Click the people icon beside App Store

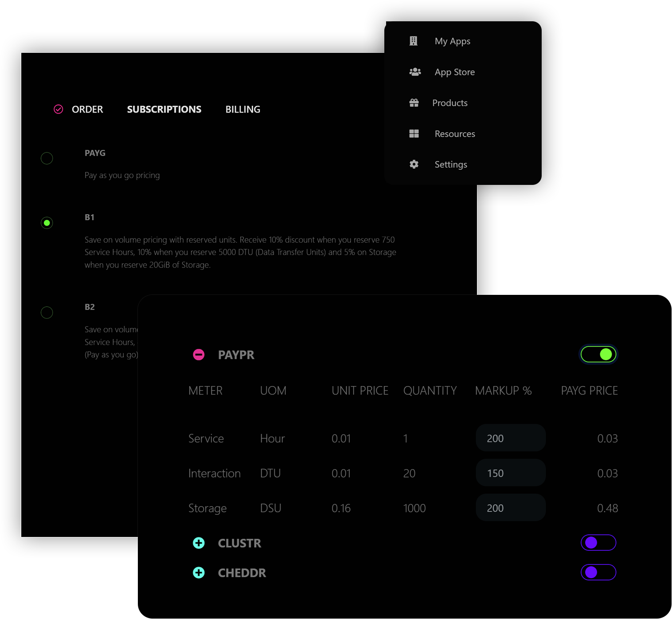tap(415, 72)
